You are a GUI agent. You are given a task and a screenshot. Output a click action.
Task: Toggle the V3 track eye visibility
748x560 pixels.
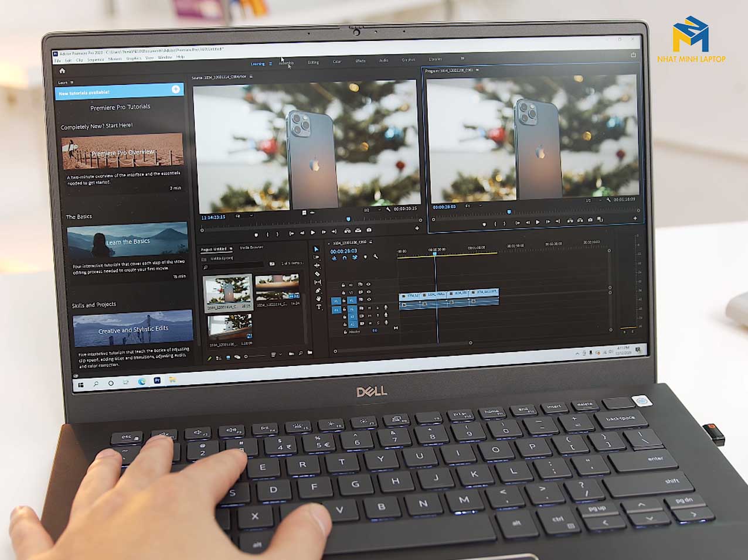368,284
